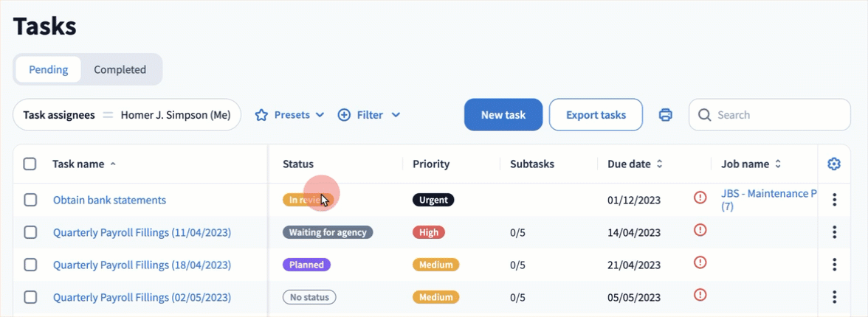Click the orange In review status badge
Viewport: 868px width, 317px height.
point(307,200)
